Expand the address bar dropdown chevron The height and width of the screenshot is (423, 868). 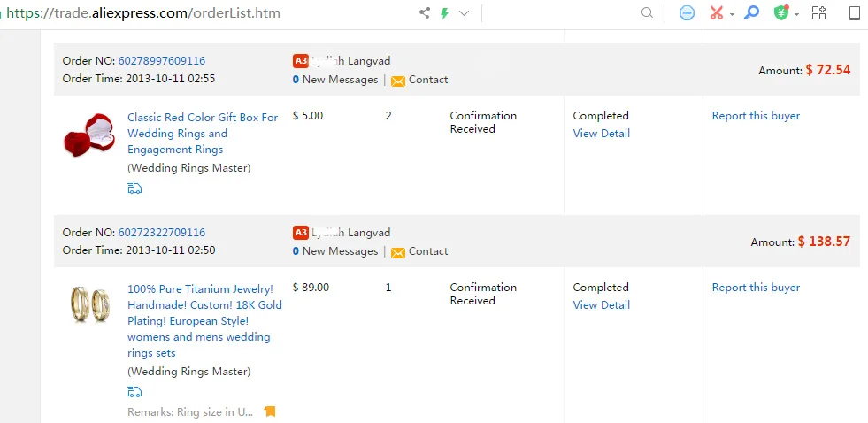[464, 13]
